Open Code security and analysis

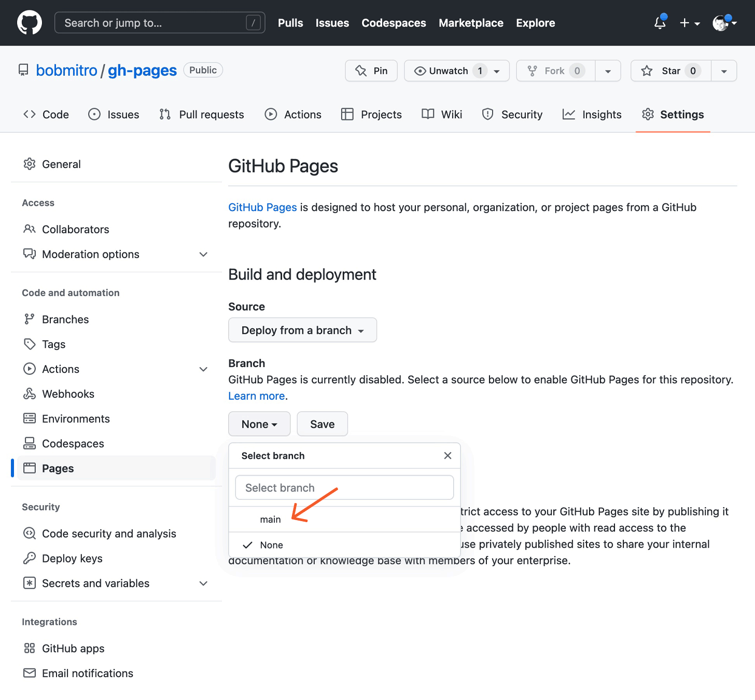[x=109, y=533]
